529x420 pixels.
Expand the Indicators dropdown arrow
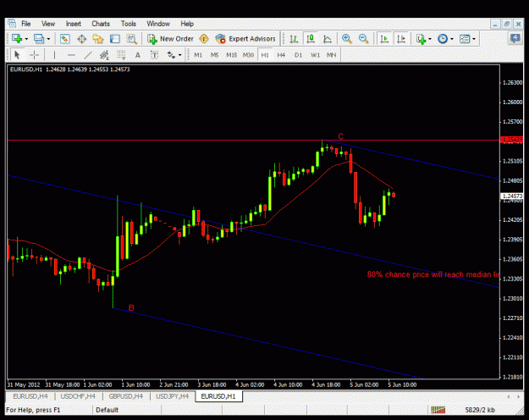coord(429,39)
